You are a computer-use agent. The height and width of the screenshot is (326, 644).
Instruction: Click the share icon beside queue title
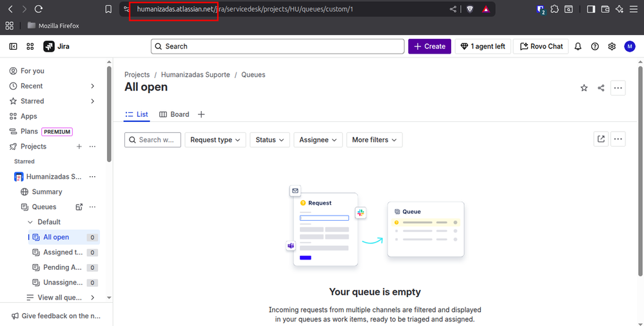click(601, 88)
